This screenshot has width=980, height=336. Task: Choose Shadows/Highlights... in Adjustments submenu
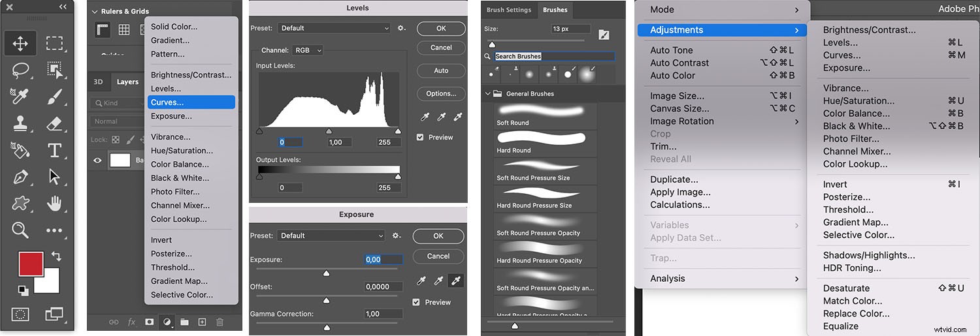point(893,256)
